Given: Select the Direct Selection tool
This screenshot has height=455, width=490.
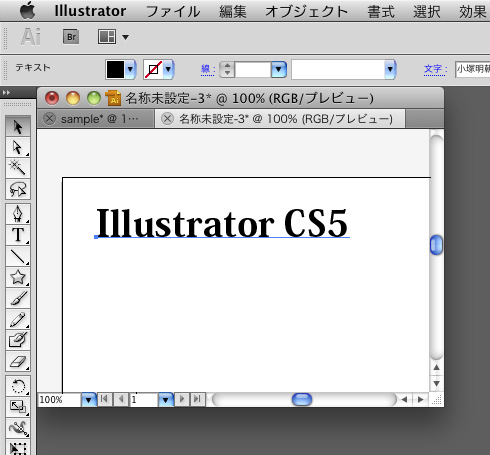Looking at the screenshot, I should tap(18, 147).
